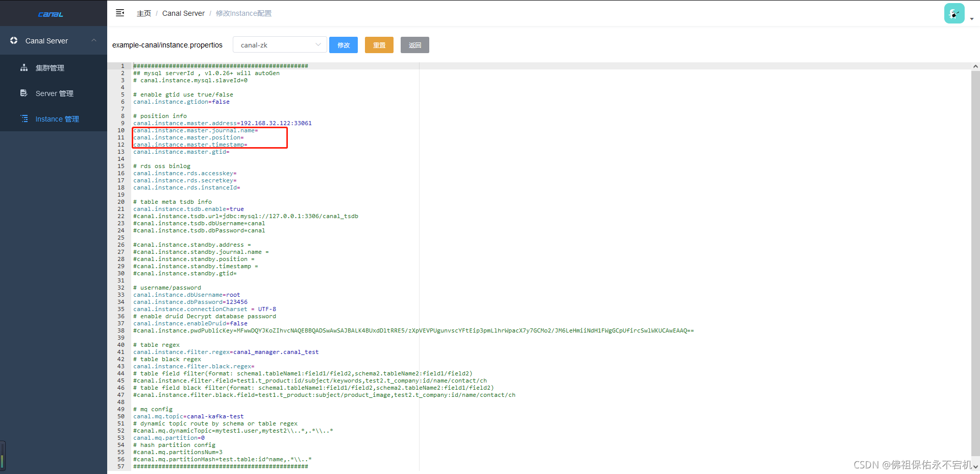
Task: Toggle the sidebar hamburger icon
Action: point(120,13)
